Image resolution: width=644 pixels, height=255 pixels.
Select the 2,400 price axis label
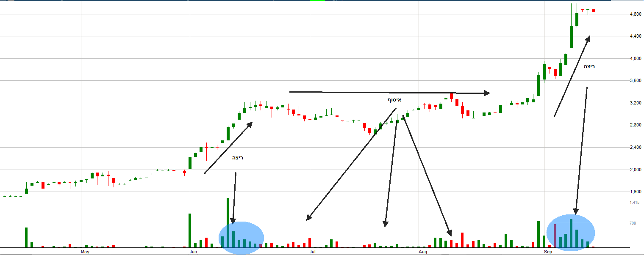pos(636,147)
